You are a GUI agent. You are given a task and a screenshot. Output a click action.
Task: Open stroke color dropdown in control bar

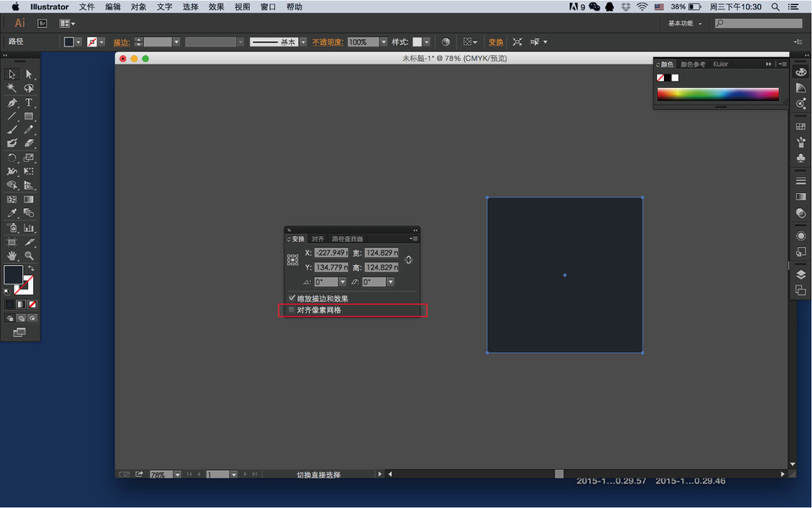[102, 42]
